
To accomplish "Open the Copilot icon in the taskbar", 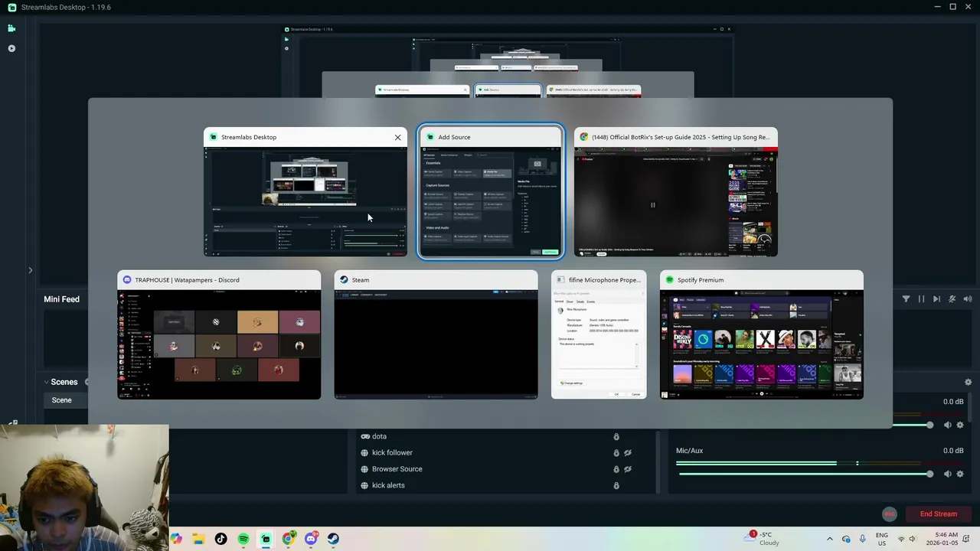I will coord(177,539).
